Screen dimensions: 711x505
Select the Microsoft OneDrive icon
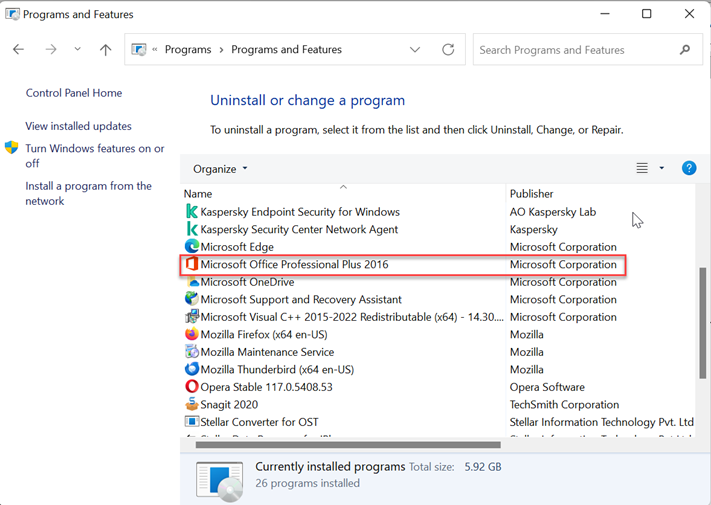point(193,282)
